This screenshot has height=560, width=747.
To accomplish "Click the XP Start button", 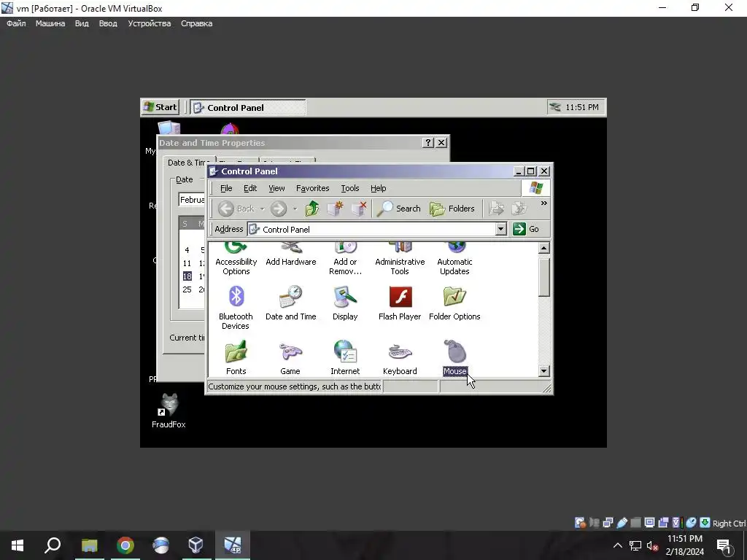I will point(160,107).
